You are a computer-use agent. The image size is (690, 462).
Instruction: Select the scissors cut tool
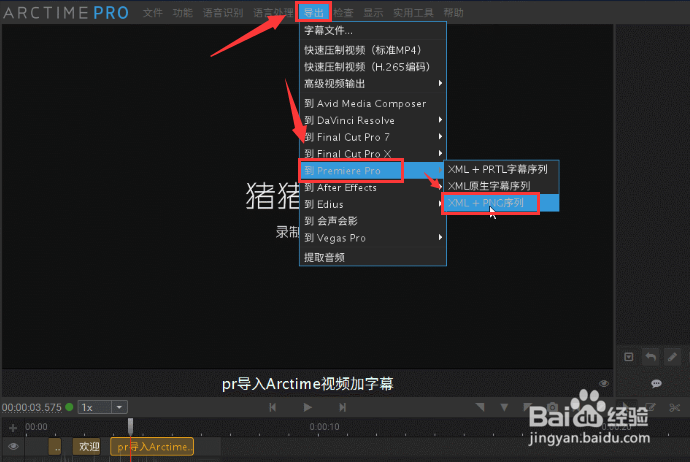(675, 407)
